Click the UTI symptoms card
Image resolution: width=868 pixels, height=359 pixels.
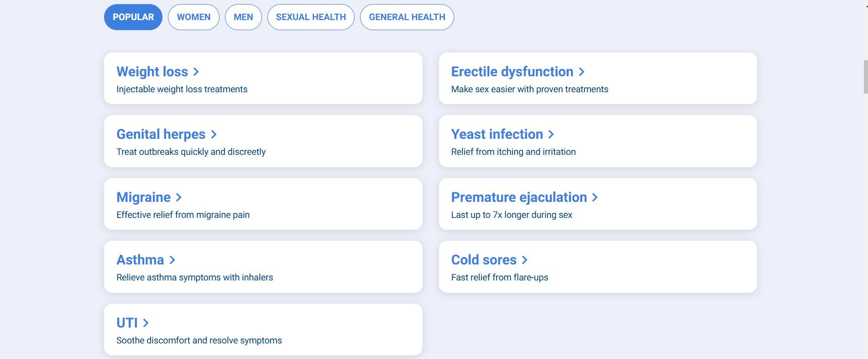pyautogui.click(x=263, y=329)
